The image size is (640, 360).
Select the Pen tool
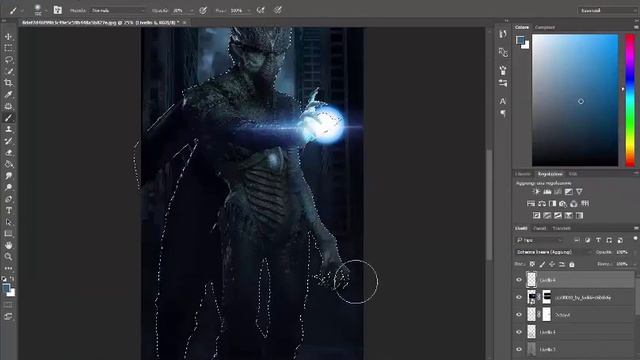(x=8, y=199)
